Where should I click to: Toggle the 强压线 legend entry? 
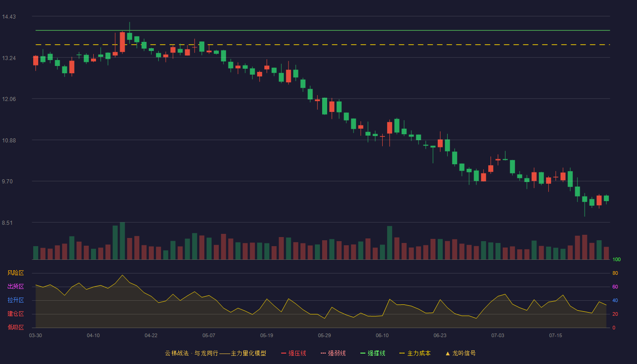pyautogui.click(x=293, y=353)
